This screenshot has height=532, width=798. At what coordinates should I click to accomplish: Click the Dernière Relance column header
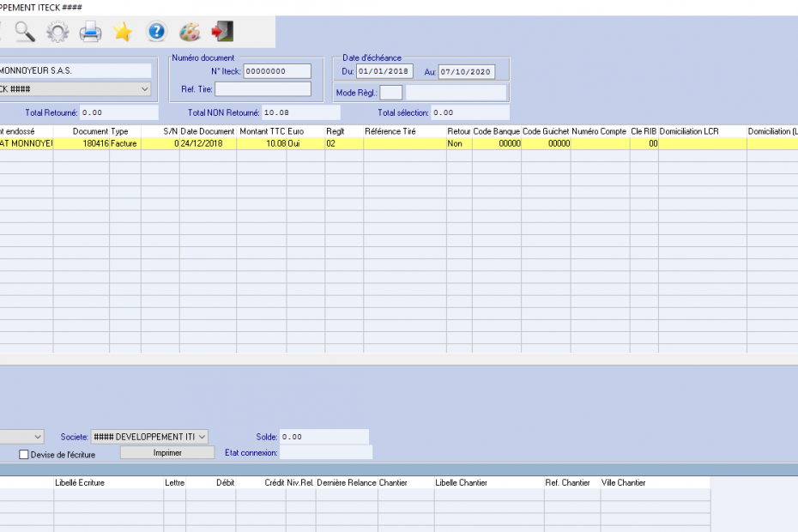[347, 482]
